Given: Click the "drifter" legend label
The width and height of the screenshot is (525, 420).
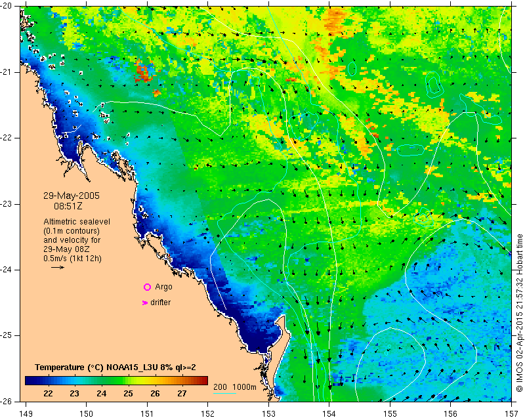Looking at the screenshot, I should click(x=160, y=303).
